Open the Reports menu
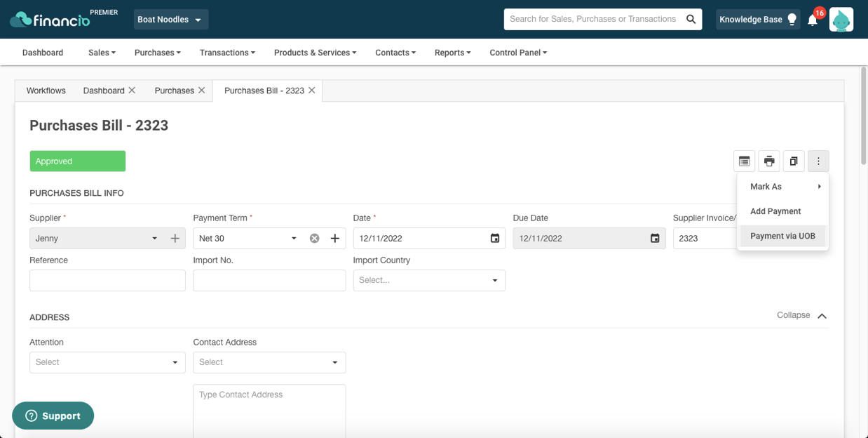The image size is (868, 438). 453,53
